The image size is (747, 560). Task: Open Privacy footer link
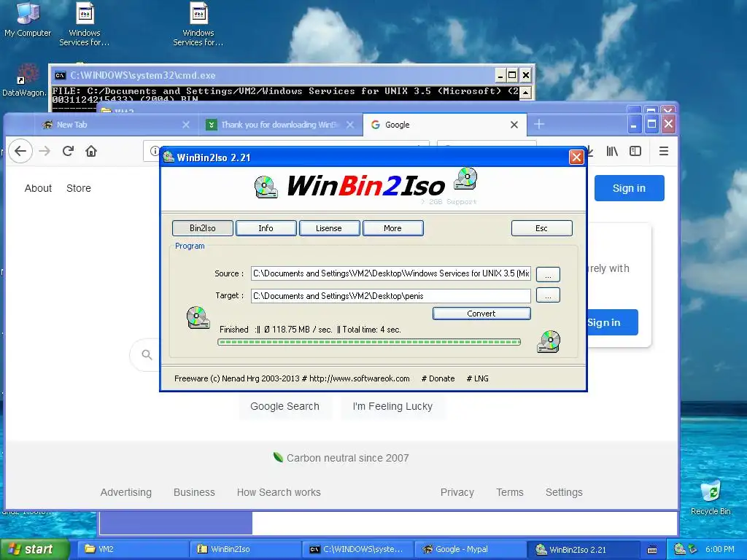[457, 492]
